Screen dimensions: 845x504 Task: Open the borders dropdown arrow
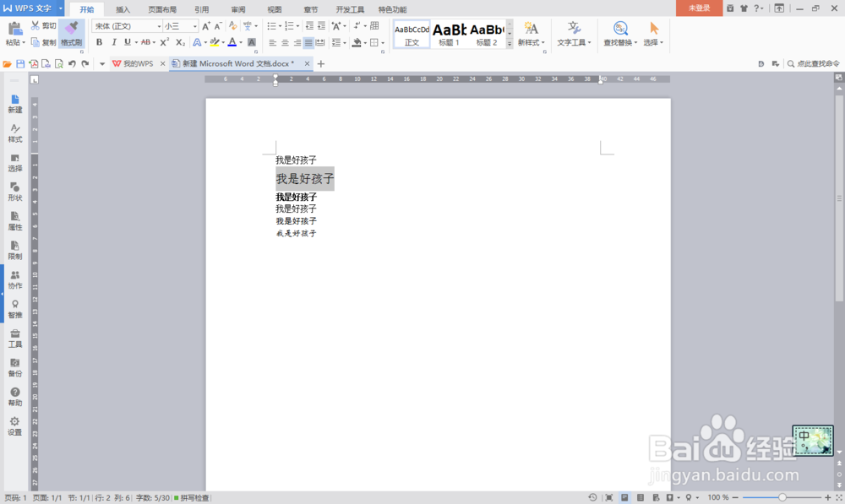click(x=383, y=42)
